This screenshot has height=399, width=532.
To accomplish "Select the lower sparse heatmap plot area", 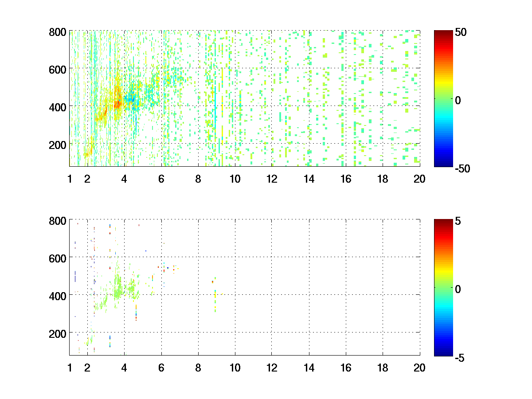I will pos(245,287).
